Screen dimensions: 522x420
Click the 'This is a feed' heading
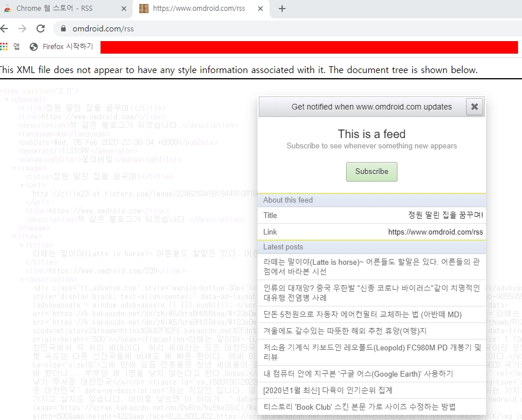(372, 134)
